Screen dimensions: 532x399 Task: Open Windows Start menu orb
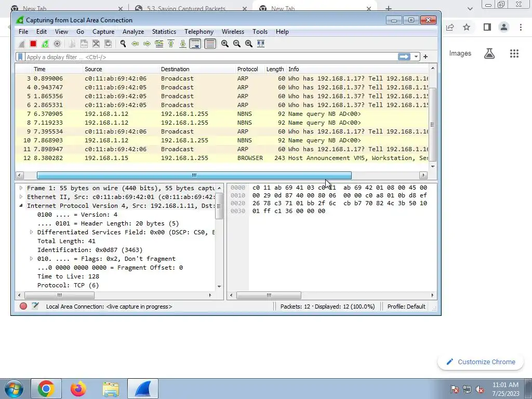(x=14, y=389)
